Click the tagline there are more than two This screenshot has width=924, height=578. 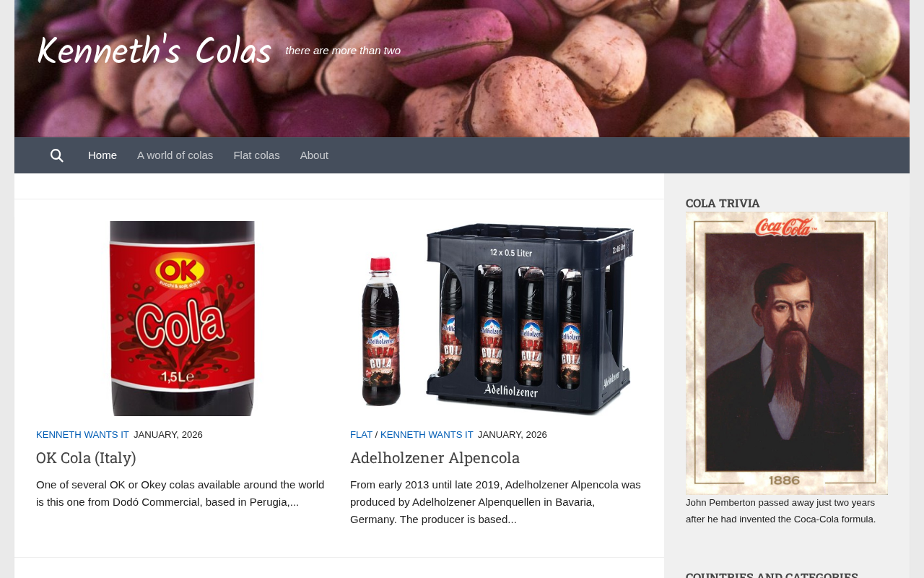click(x=343, y=51)
